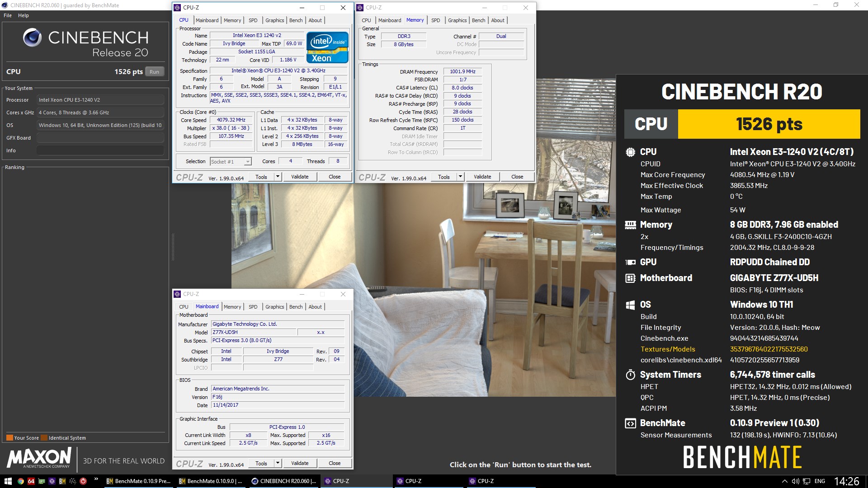868x488 pixels.
Task: Open the clock showing 14:26
Action: click(846, 481)
